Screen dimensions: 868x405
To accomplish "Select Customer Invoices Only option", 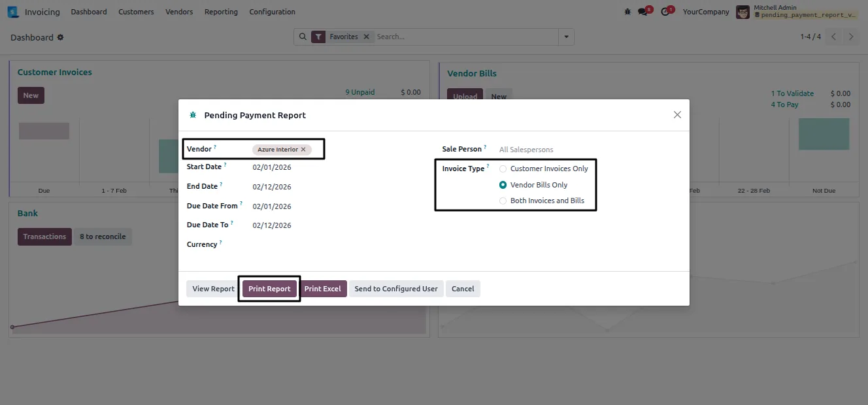I will [503, 169].
